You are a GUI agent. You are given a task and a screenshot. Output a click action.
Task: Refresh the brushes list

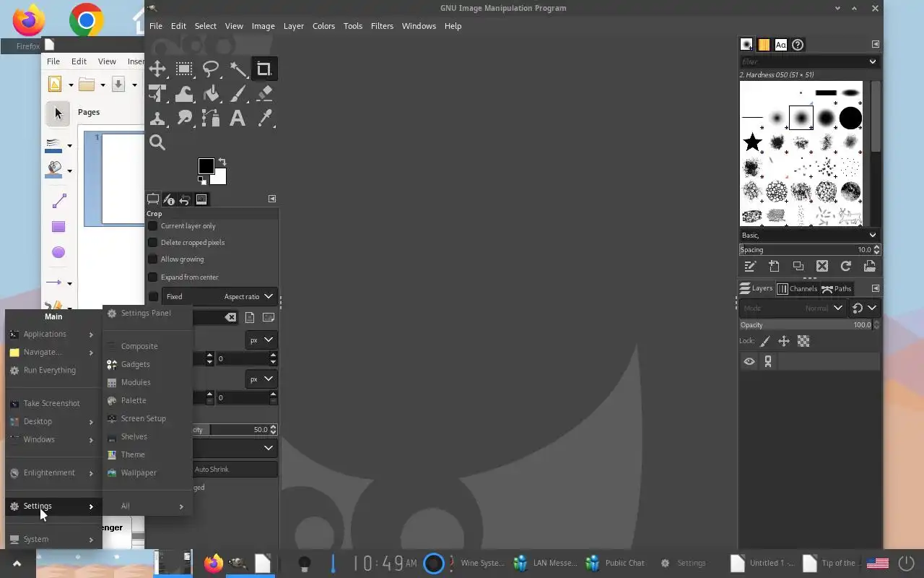tap(845, 267)
